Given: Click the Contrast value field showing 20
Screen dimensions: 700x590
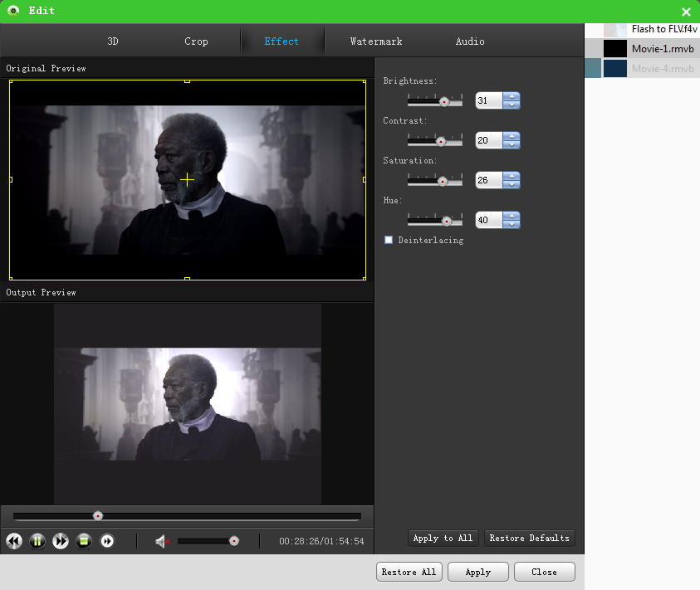Looking at the screenshot, I should [x=489, y=140].
